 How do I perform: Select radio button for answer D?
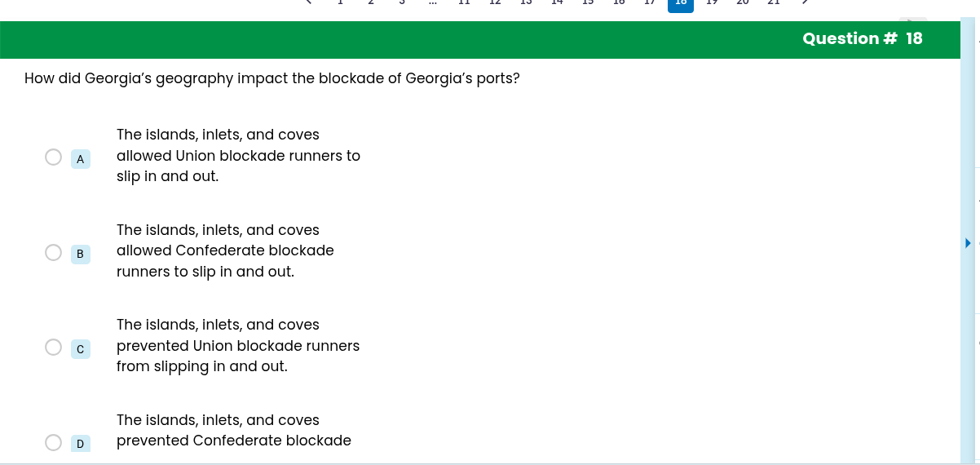[53, 442]
